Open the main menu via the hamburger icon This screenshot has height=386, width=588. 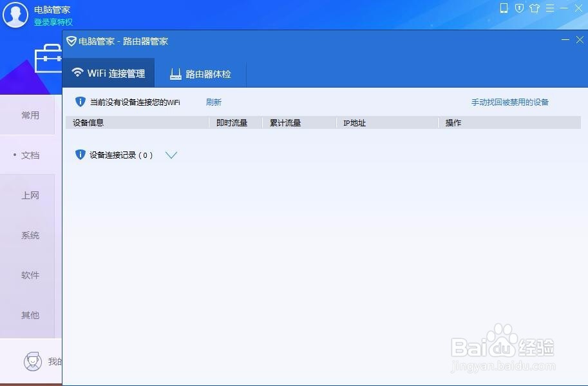click(x=550, y=8)
